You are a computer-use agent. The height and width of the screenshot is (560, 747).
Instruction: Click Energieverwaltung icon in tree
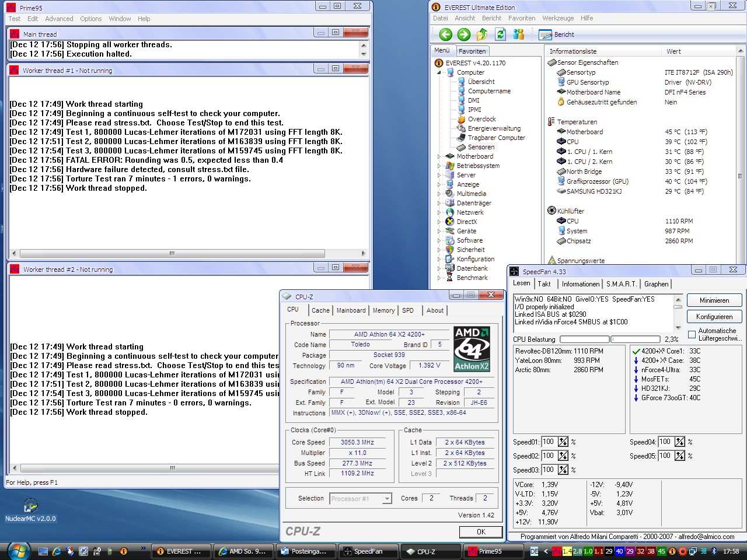coord(461,128)
